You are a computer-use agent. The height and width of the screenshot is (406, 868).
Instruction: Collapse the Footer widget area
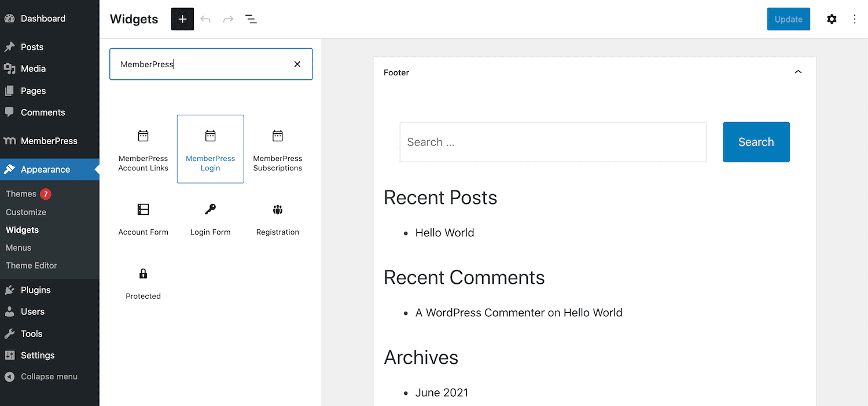798,72
